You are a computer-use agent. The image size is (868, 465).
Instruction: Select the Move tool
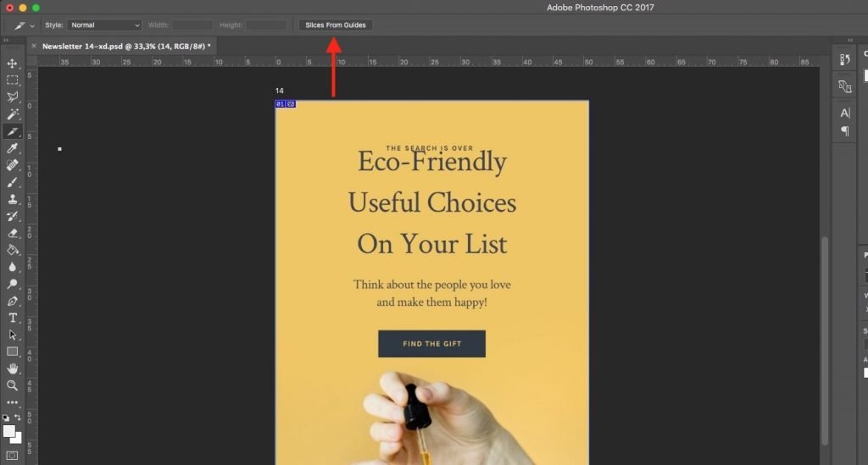tap(13, 64)
